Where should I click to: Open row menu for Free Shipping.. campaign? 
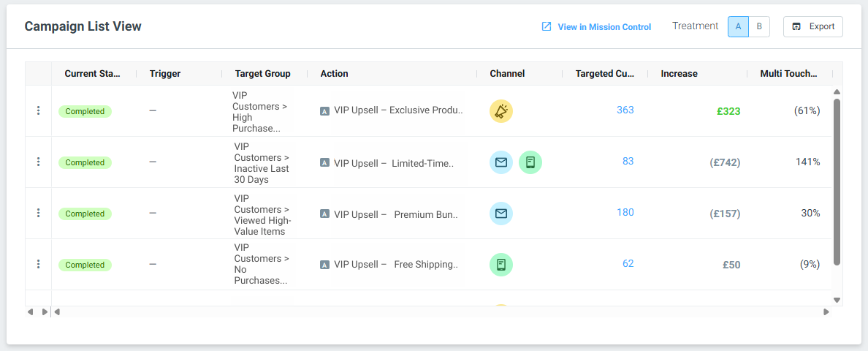[x=38, y=264]
